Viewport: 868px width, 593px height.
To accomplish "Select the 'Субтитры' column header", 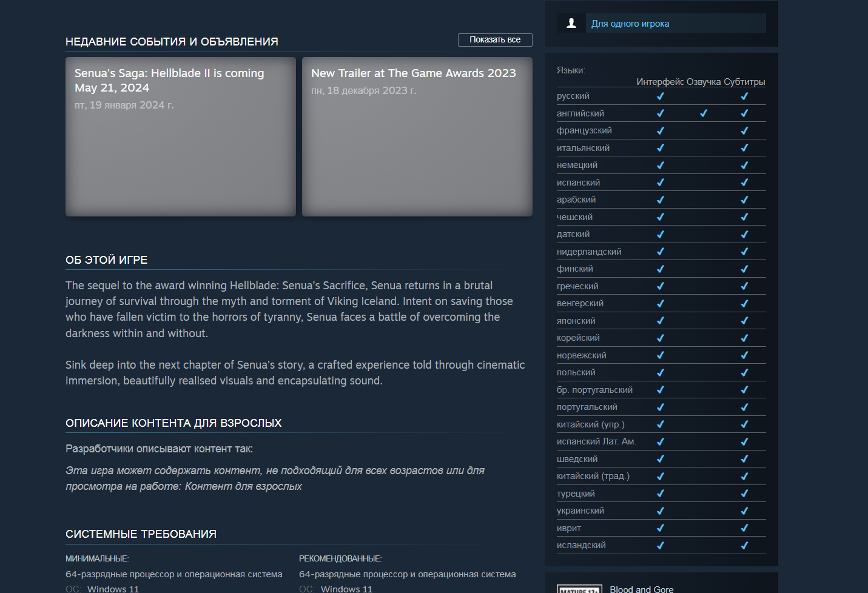I will click(744, 82).
